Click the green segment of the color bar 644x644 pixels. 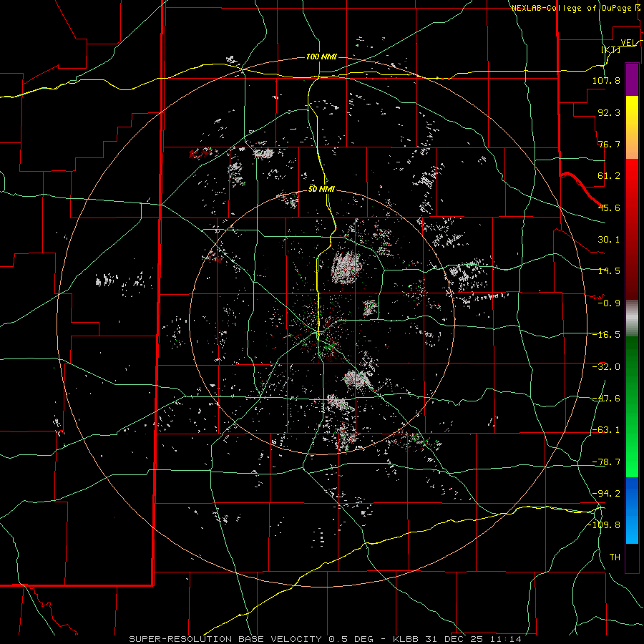[632, 406]
